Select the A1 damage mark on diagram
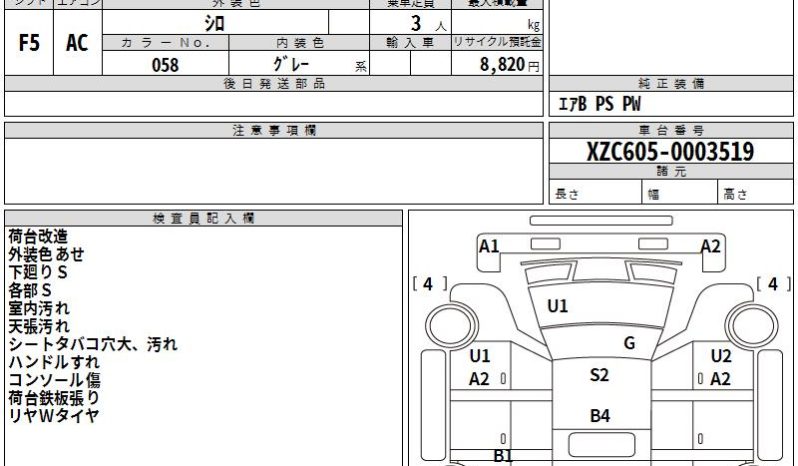798x466 pixels. pyautogui.click(x=489, y=246)
